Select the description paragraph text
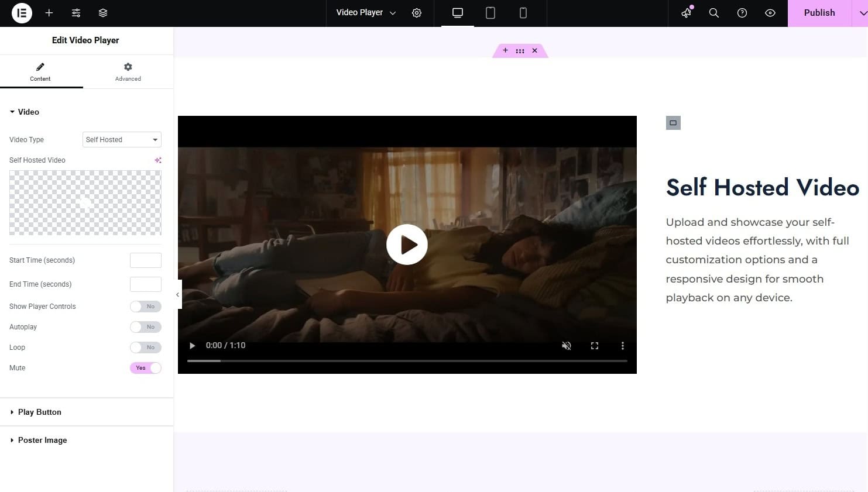Image resolution: width=868 pixels, height=492 pixels. pyautogui.click(x=757, y=260)
